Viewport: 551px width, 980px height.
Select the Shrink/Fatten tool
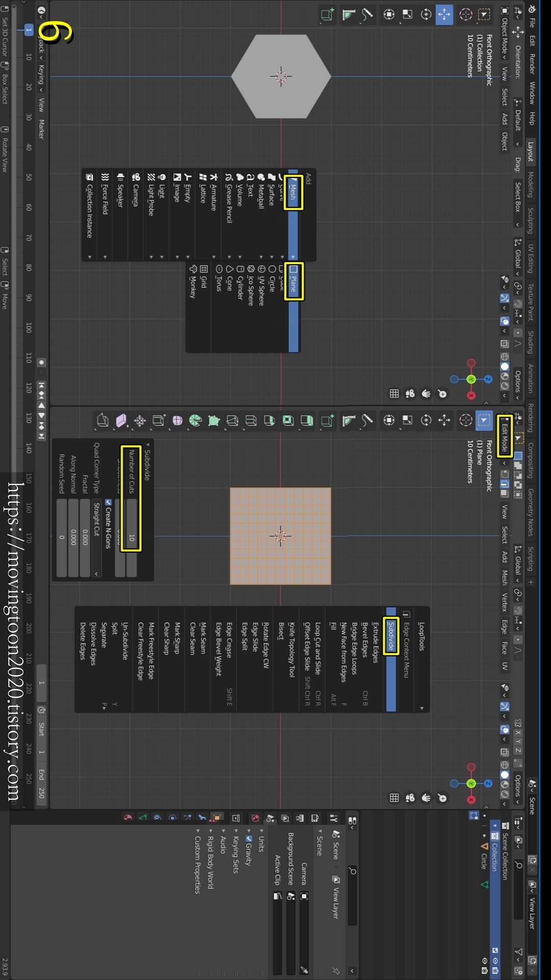click(x=140, y=420)
